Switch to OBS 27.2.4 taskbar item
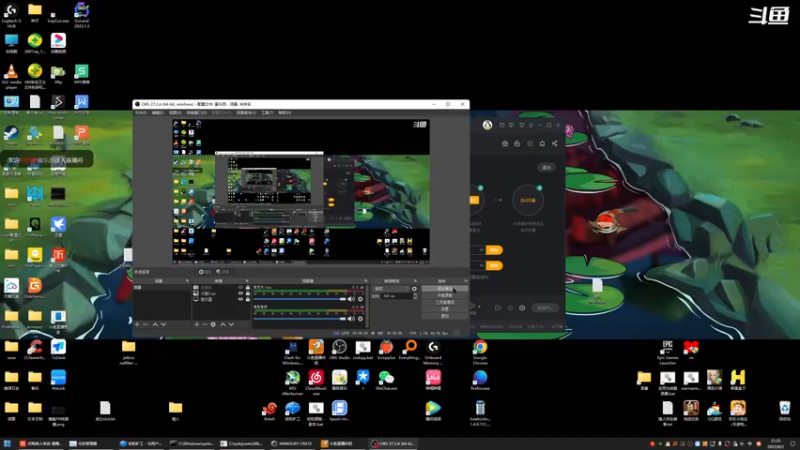Screen dimensions: 800x450 pos(392,443)
